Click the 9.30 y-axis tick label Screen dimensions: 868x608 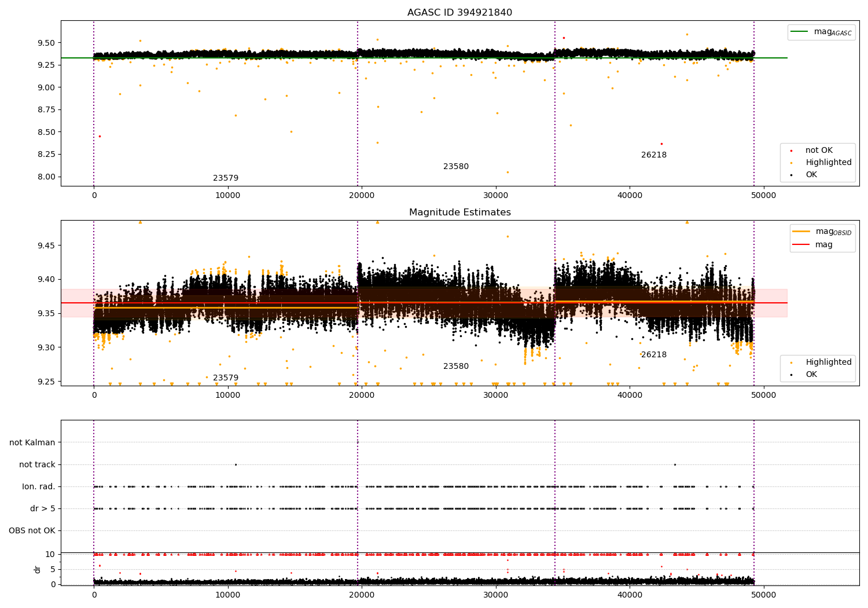[x=46, y=348]
